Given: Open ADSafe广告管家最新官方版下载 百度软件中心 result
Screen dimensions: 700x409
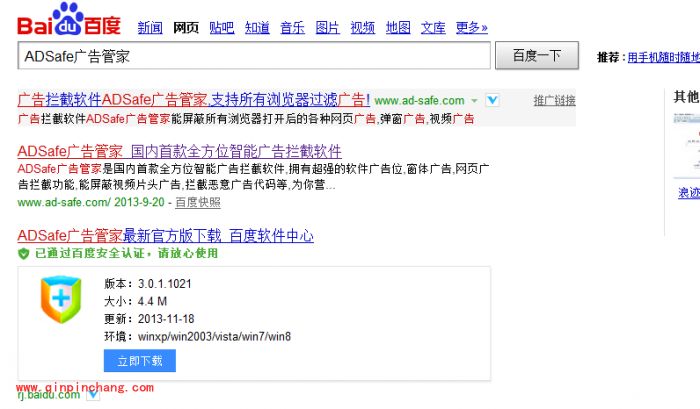Looking at the screenshot, I should (166, 235).
